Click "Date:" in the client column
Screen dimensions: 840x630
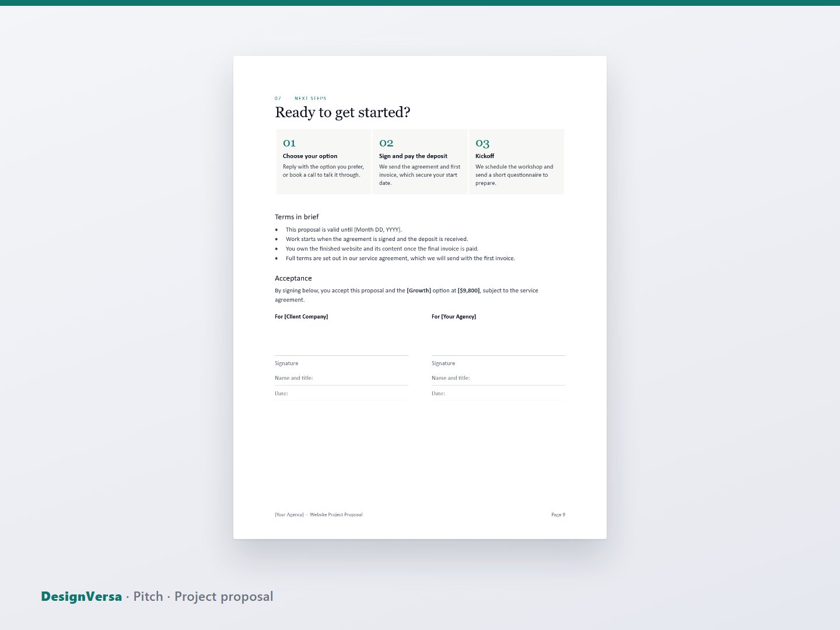282,394
